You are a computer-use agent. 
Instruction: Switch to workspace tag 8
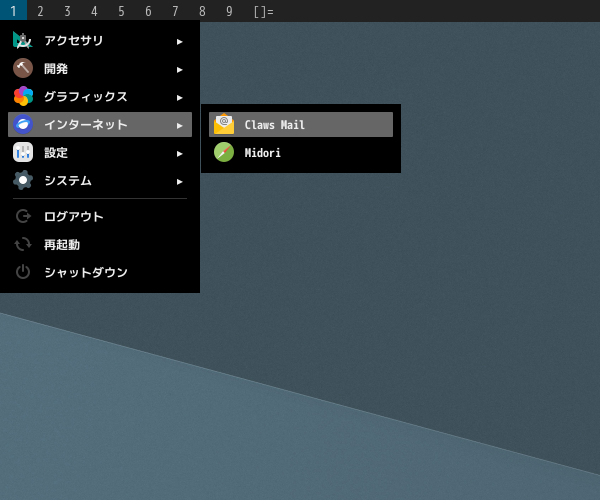pyautogui.click(x=202, y=11)
